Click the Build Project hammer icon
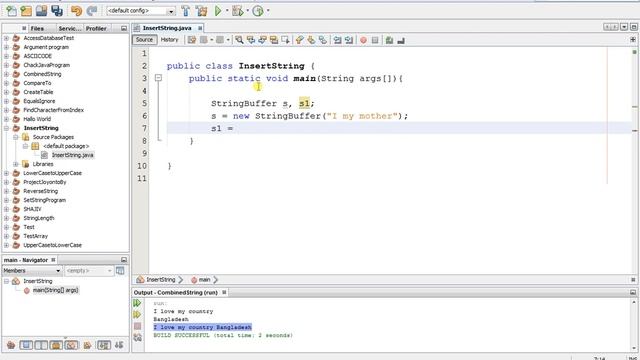 (186, 11)
